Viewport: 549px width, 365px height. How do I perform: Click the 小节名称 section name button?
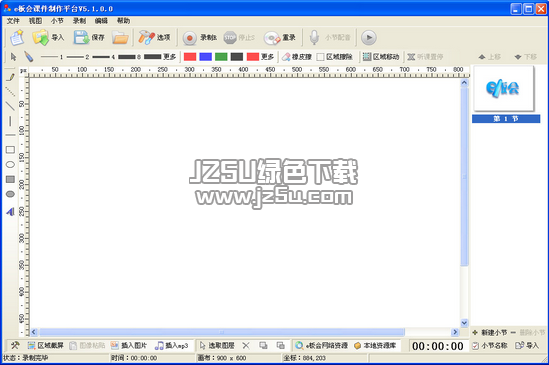(x=490, y=346)
